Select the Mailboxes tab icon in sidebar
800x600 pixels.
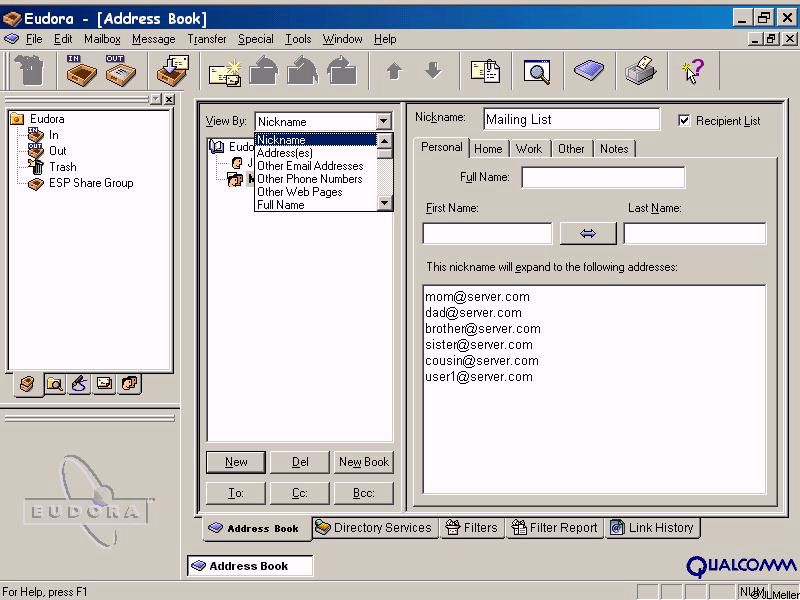point(28,384)
